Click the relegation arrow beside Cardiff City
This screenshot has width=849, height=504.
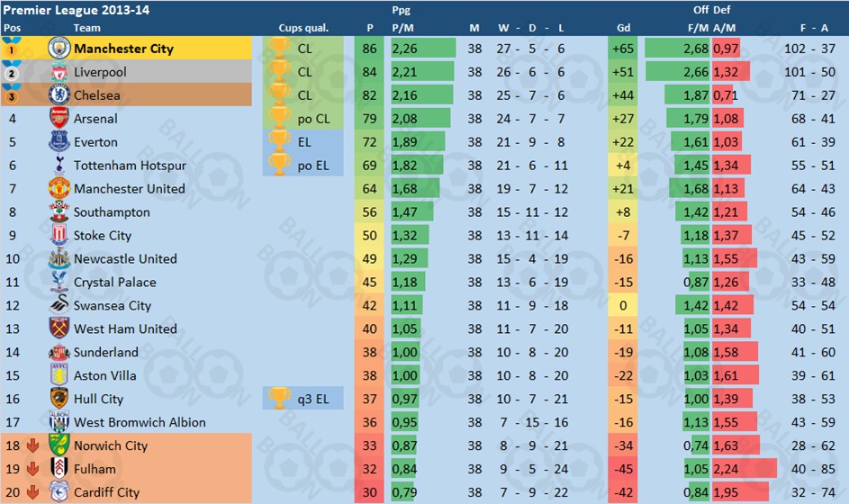tap(32, 492)
